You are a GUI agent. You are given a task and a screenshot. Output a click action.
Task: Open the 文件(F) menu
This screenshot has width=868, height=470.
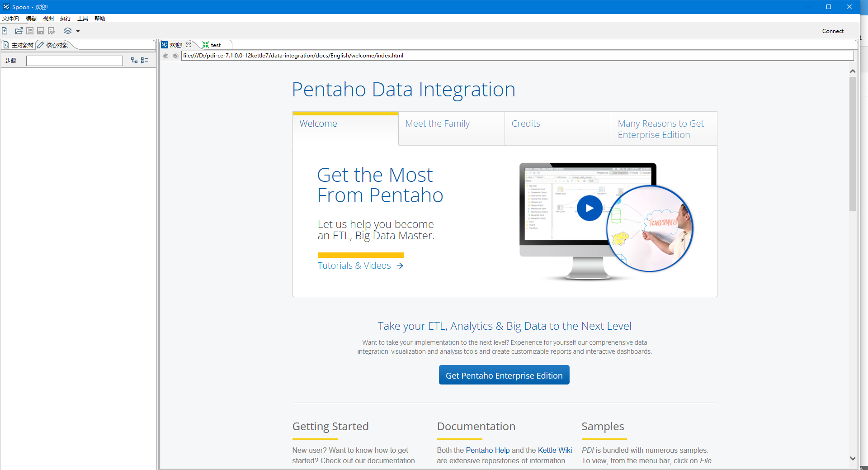11,19
